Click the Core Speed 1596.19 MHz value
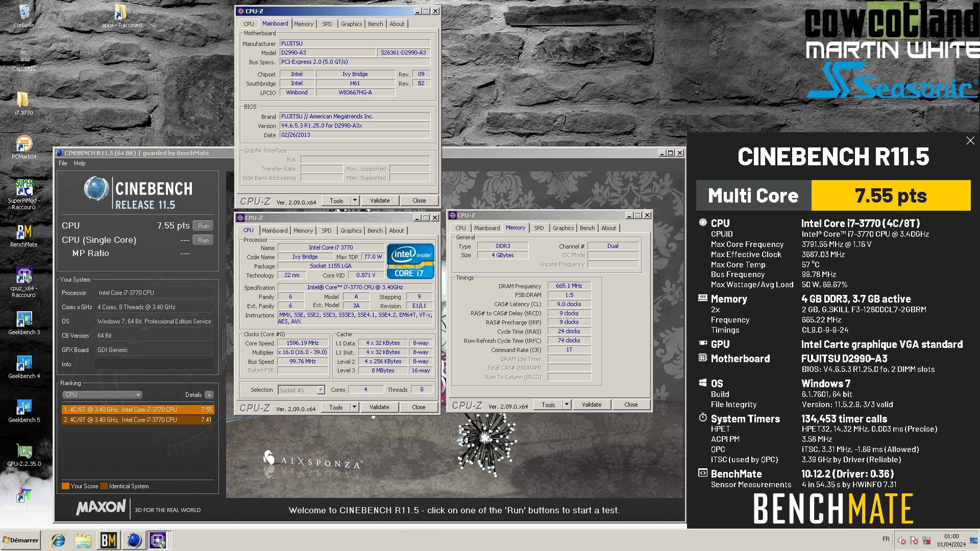The width and height of the screenshot is (980, 551). pyautogui.click(x=303, y=343)
